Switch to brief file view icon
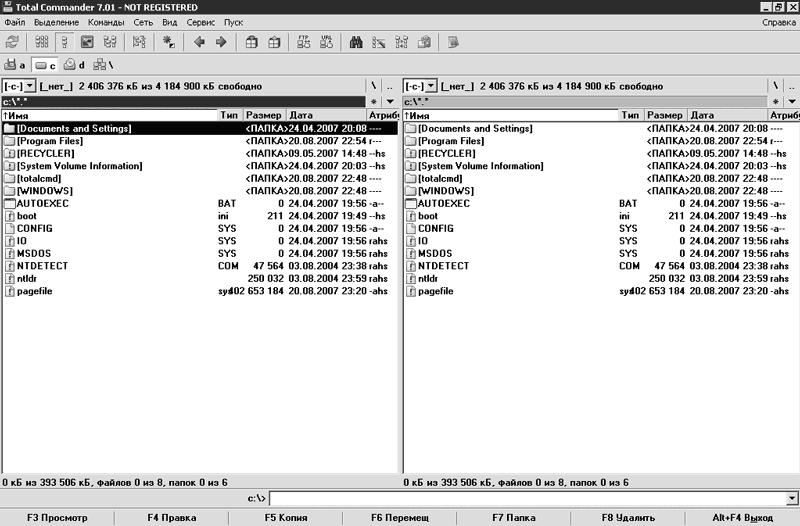The height and width of the screenshot is (526, 800). pos(42,42)
